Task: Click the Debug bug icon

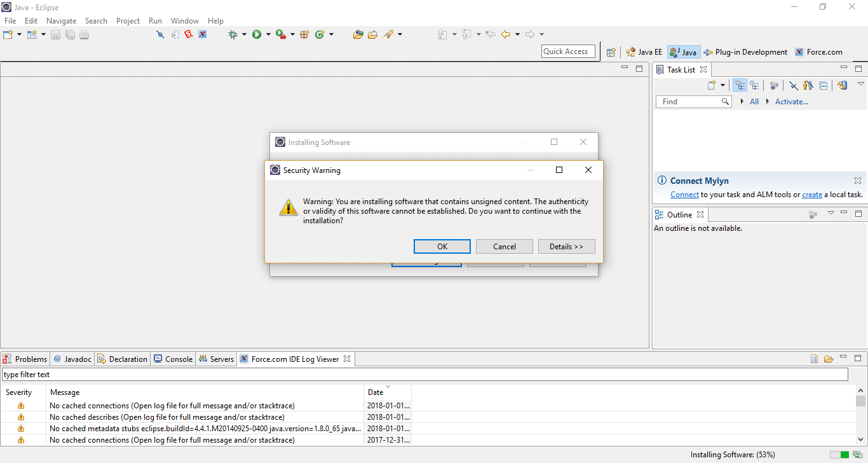Action: (233, 34)
